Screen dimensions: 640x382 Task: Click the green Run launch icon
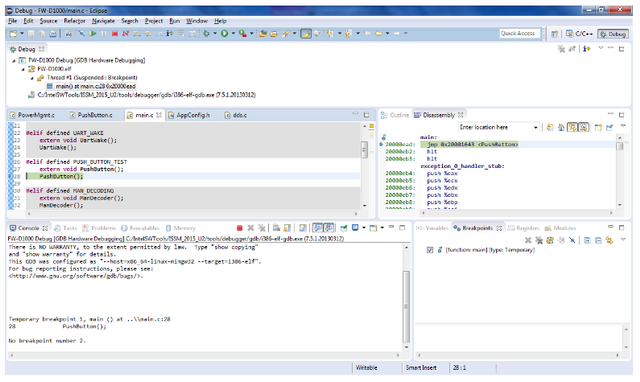[x=224, y=33]
